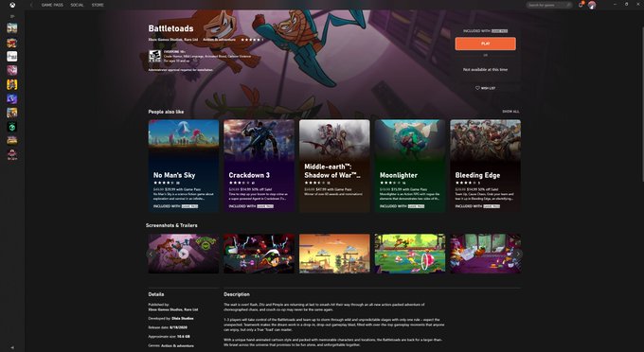Image resolution: width=644 pixels, height=352 pixels.
Task: Collapse sidebar with bottom-left arrow
Action: [12, 347]
